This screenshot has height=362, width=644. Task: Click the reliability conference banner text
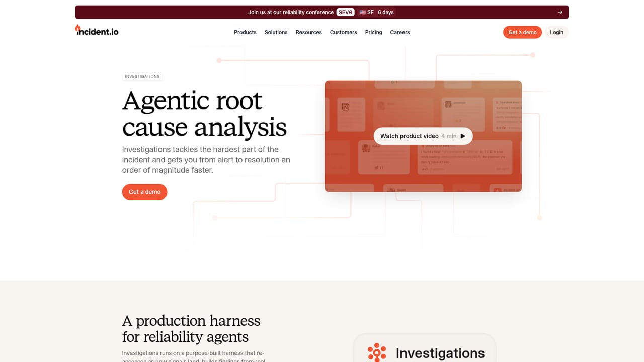pyautogui.click(x=291, y=12)
